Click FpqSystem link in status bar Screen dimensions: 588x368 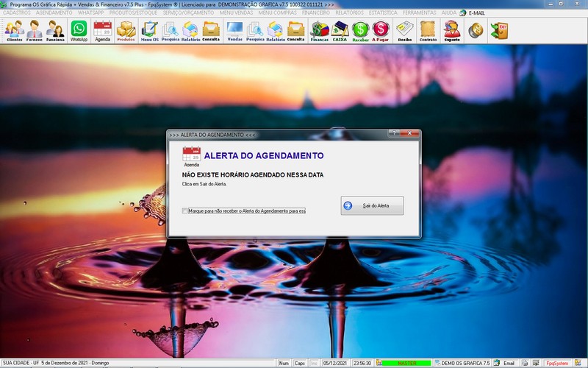(x=557, y=363)
